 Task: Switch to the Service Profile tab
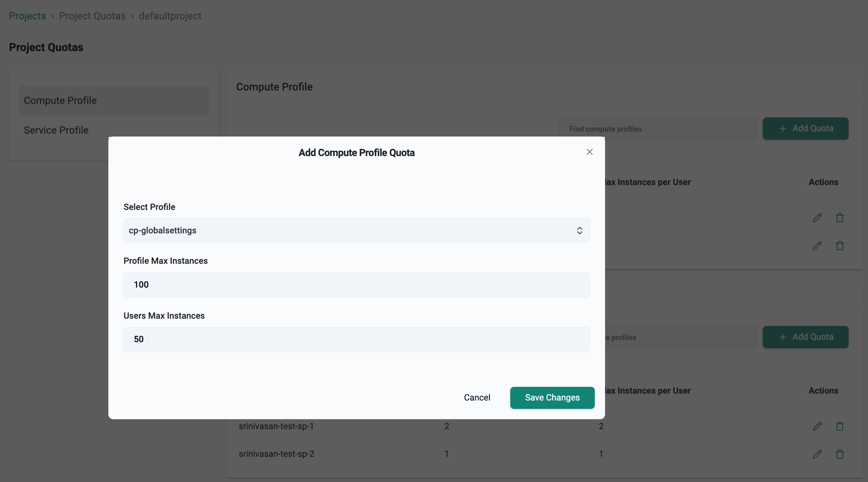56,130
